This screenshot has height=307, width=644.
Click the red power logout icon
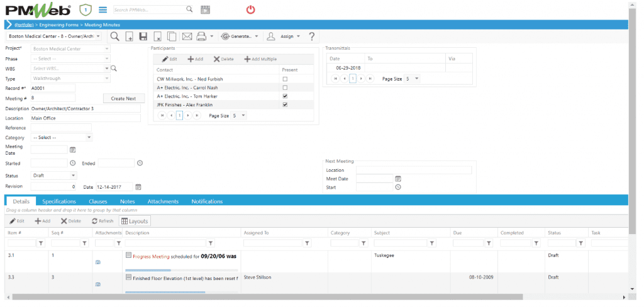[250, 9]
